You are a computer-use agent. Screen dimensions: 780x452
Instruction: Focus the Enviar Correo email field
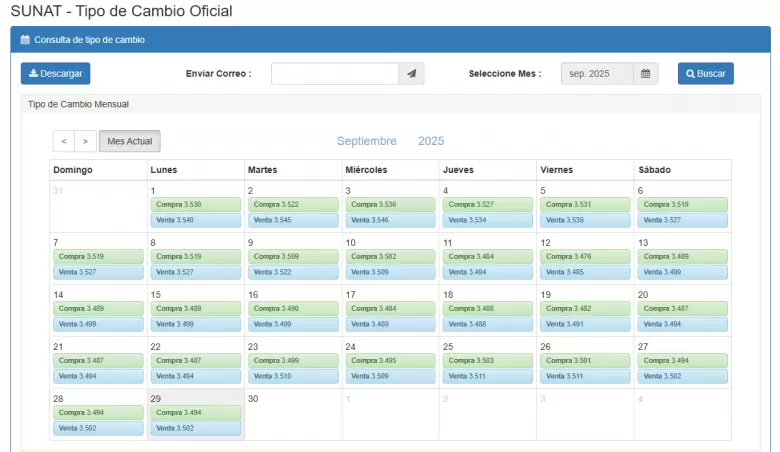tap(335, 74)
